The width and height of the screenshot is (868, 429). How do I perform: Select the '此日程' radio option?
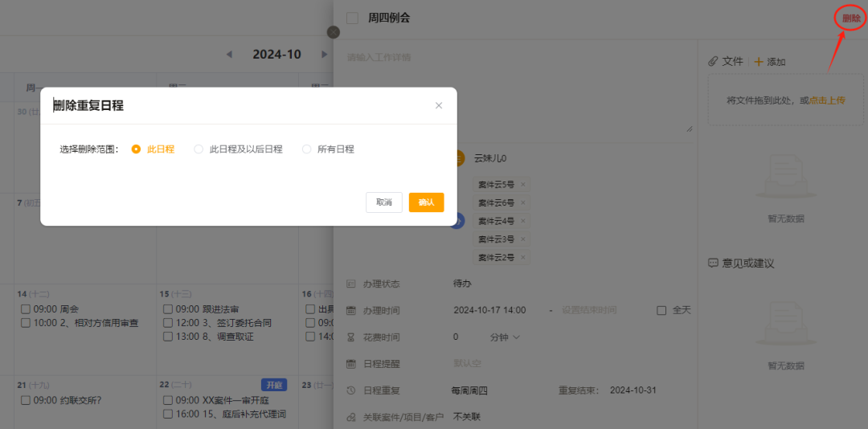pos(136,149)
